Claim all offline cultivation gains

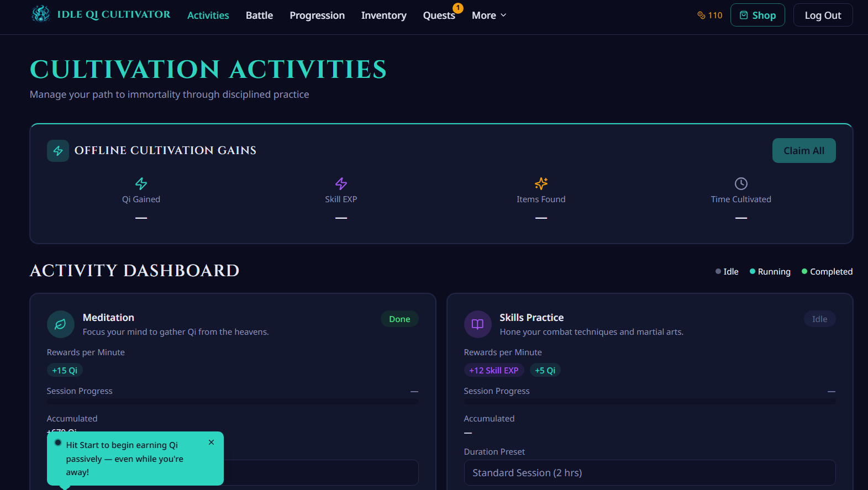(803, 151)
